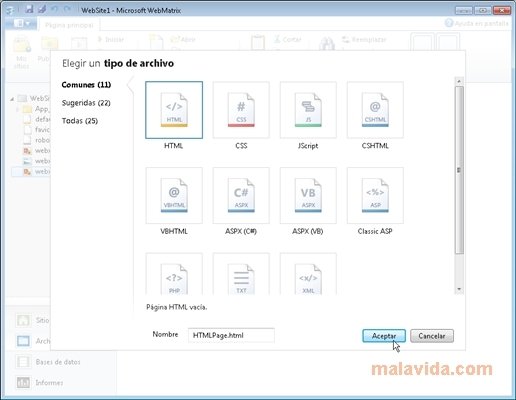Open Ayuda en pantalla help link

click(477, 23)
